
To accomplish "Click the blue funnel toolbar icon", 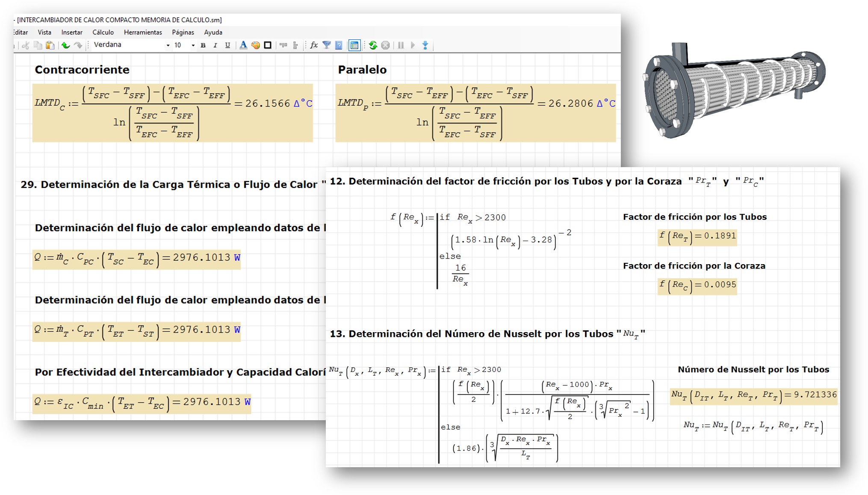I will [x=326, y=45].
